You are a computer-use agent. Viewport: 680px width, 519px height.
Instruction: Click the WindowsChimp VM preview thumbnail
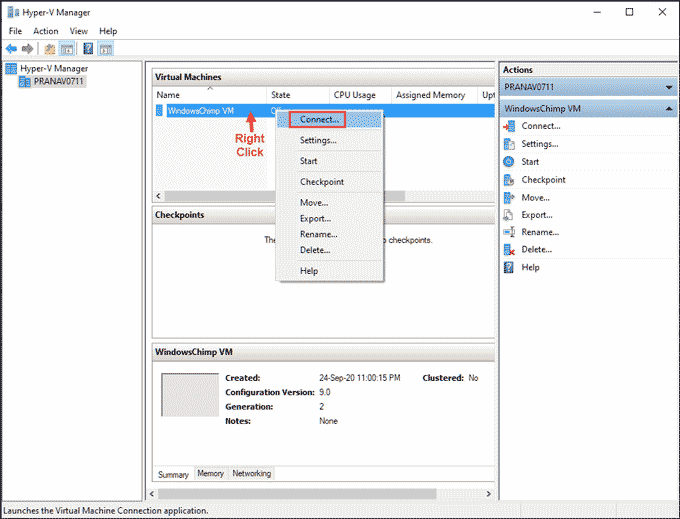[x=190, y=395]
